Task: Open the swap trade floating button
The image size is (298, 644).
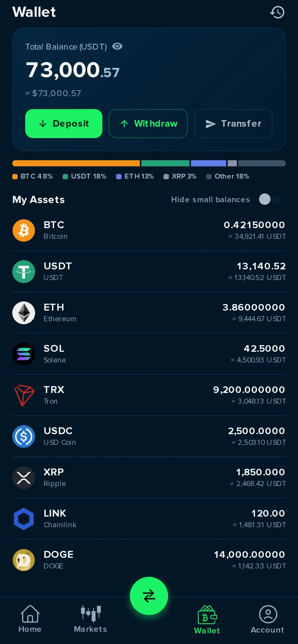Action: point(149,596)
